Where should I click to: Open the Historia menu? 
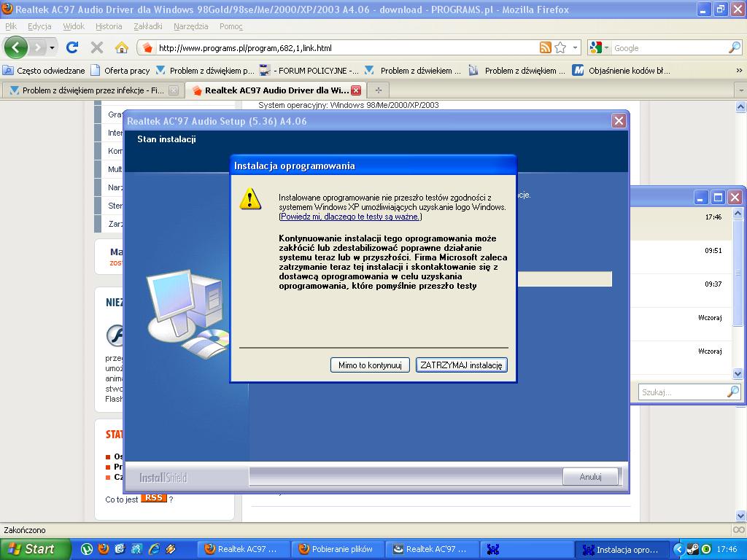[109, 26]
